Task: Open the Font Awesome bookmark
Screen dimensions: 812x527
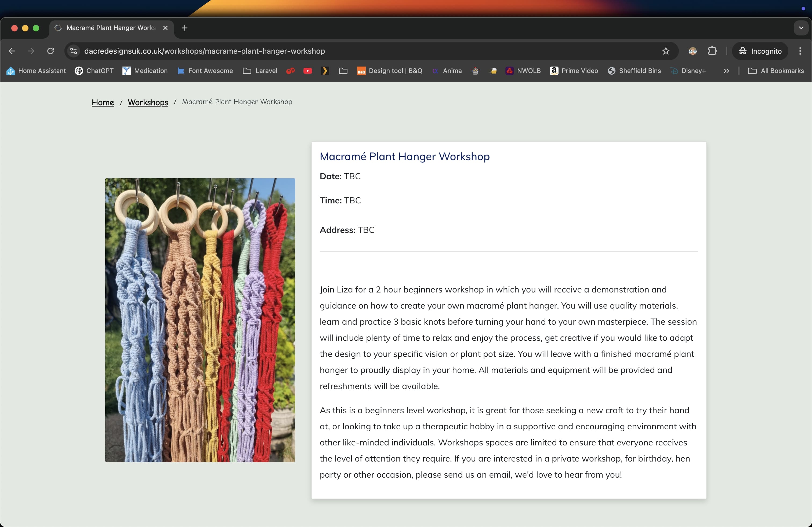Action: click(205, 71)
